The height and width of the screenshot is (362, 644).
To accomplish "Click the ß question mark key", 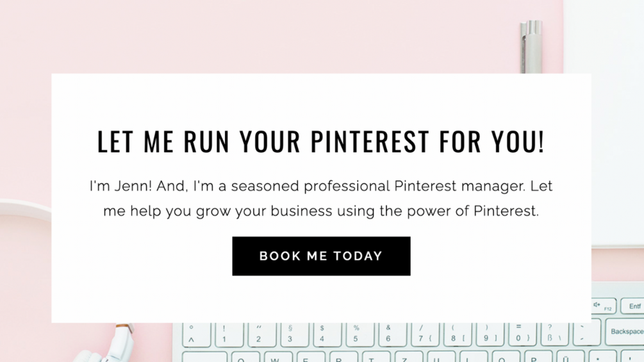I will pyautogui.click(x=552, y=334).
